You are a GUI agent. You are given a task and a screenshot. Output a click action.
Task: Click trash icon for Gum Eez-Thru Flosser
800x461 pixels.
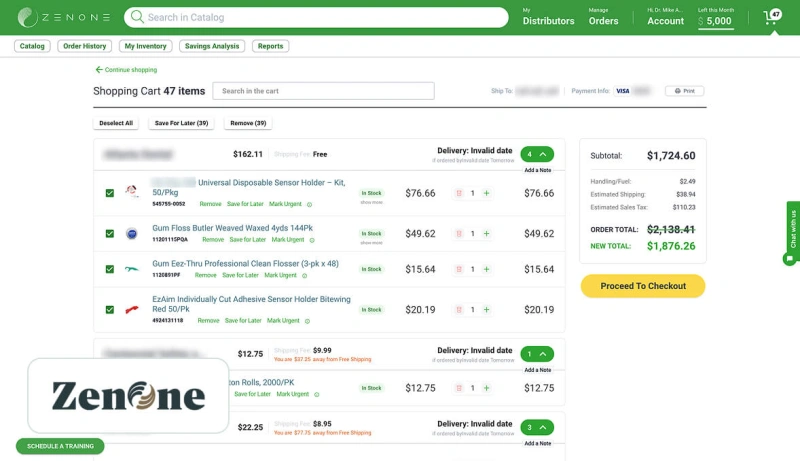(x=459, y=269)
